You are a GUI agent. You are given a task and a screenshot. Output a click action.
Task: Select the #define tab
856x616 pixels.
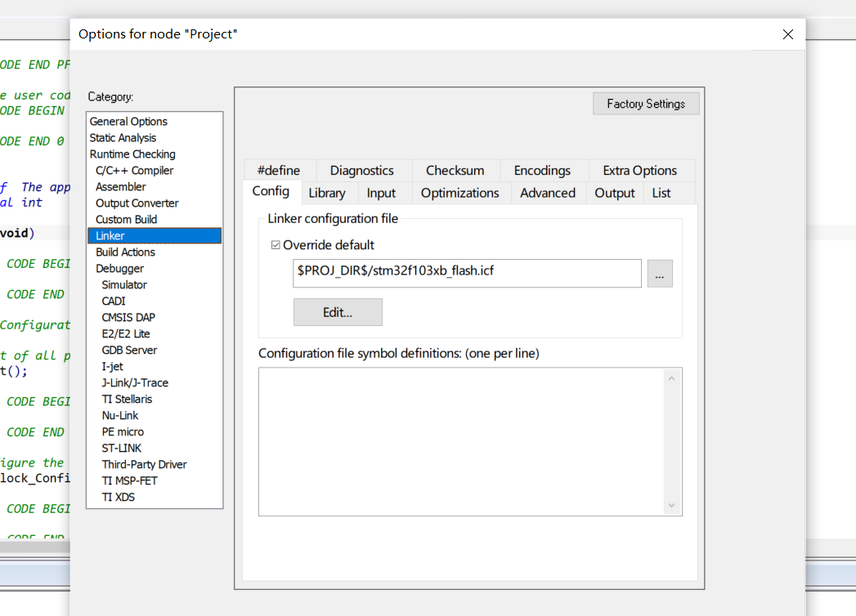pos(279,171)
